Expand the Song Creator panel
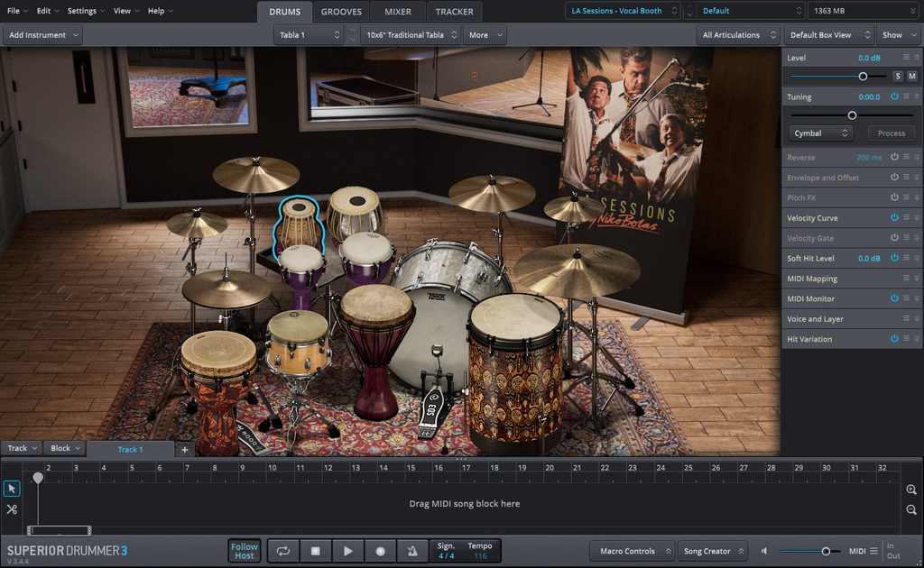924x568 pixels. [x=714, y=551]
